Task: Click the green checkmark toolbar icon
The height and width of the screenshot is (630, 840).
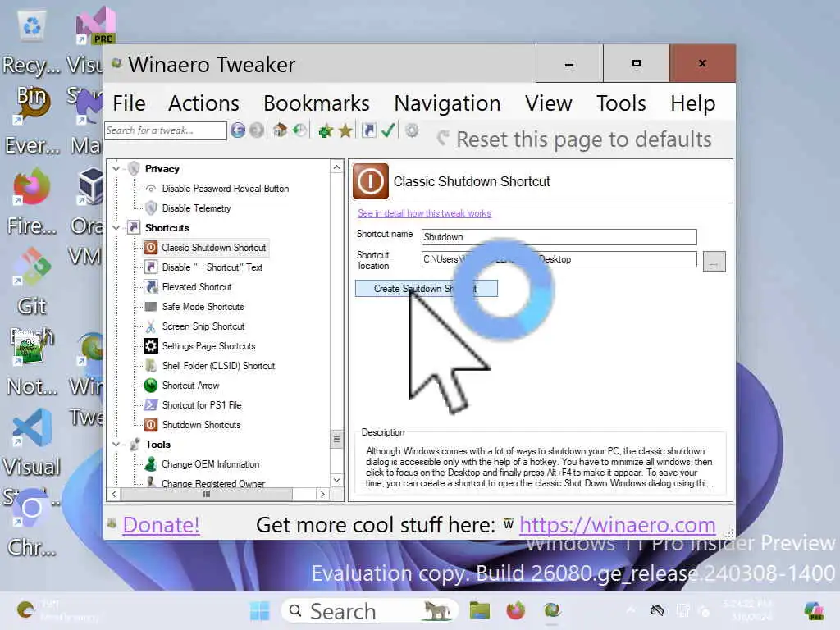Action: (388, 130)
